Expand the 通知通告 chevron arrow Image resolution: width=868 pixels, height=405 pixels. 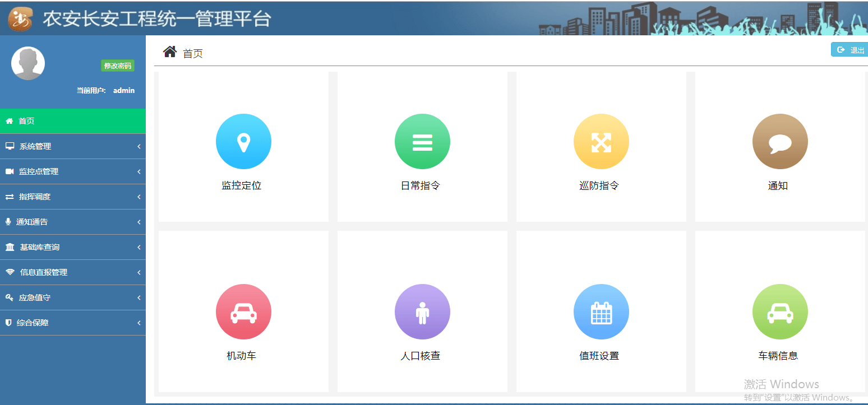[x=138, y=222]
